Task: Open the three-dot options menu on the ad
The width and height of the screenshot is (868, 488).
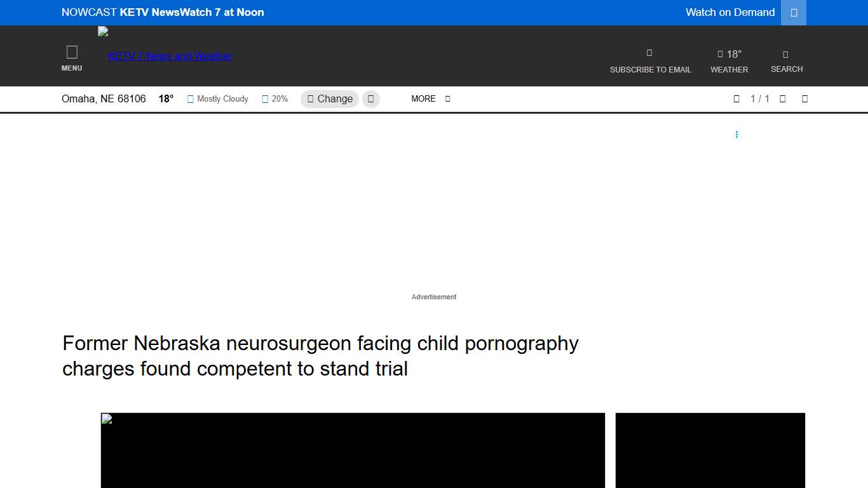Action: tap(736, 134)
